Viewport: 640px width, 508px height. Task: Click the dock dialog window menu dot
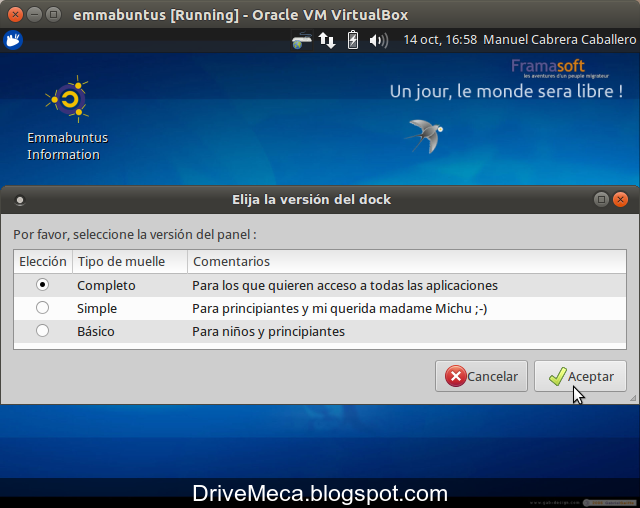coord(20,200)
